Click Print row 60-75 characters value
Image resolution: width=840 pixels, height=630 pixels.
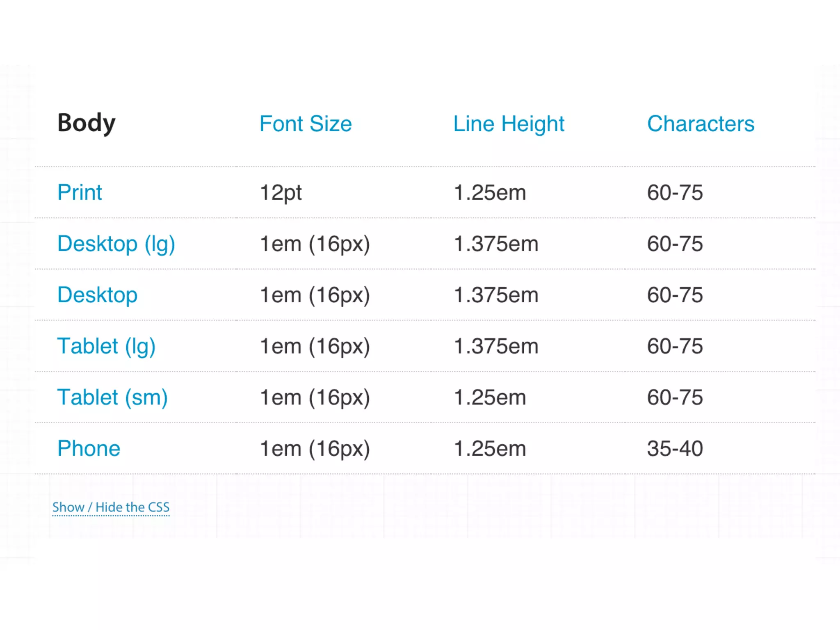click(675, 192)
